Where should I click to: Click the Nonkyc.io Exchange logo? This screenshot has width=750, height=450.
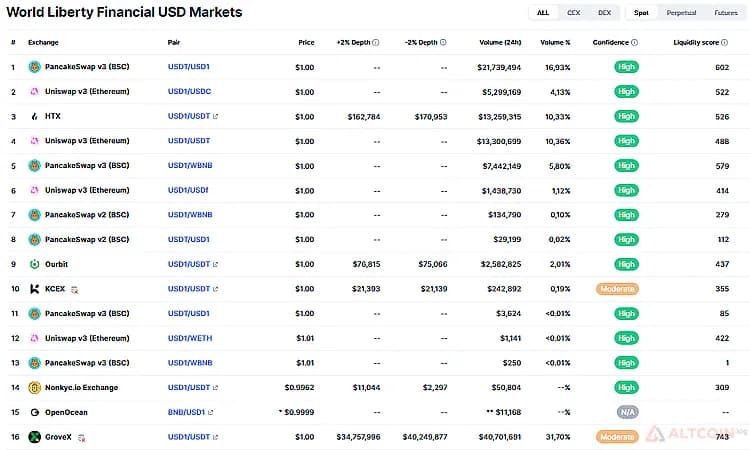coord(34,387)
